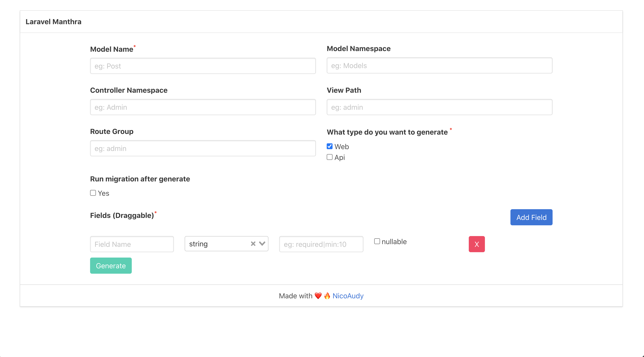Clear the string type selection
Viewport: 644px width, 357px height.
pos(253,244)
